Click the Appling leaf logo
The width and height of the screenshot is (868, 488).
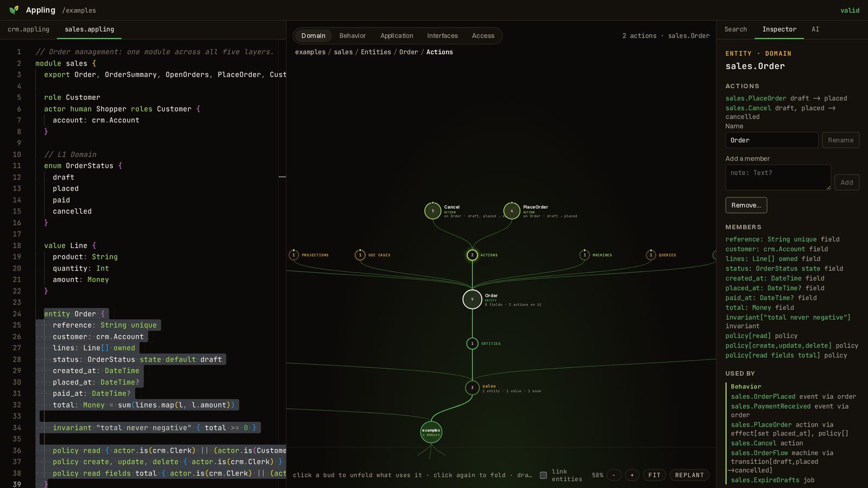pos(14,10)
